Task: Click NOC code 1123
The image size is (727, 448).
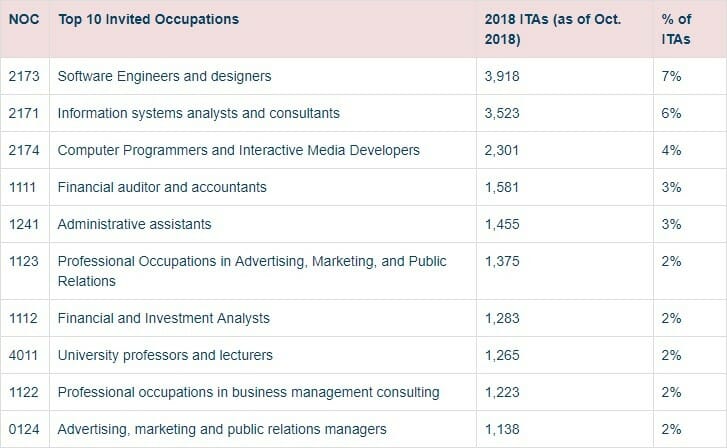Action: pos(24,261)
